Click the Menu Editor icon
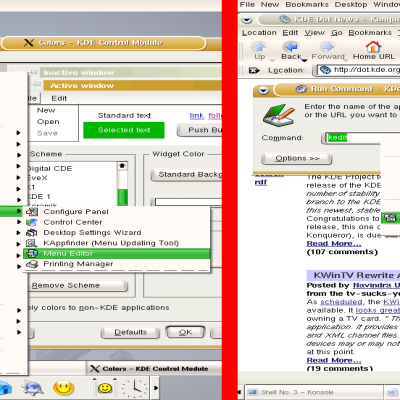 click(x=32, y=254)
